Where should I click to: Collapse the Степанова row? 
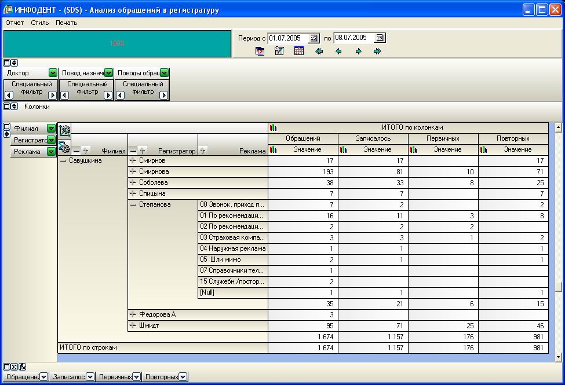click(133, 205)
